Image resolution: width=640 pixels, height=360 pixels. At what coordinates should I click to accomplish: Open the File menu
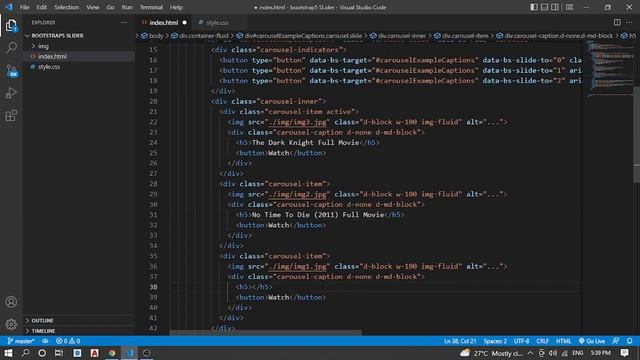pyautogui.click(x=24, y=7)
